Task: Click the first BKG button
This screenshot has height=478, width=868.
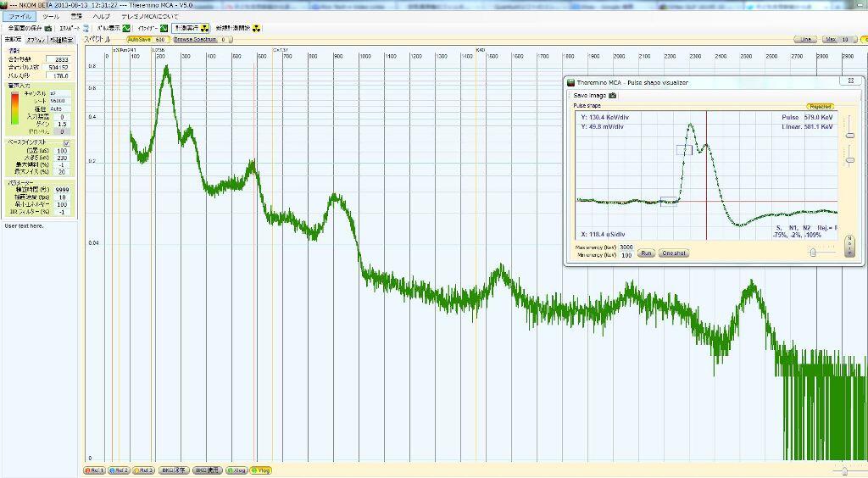Action: (x=174, y=470)
